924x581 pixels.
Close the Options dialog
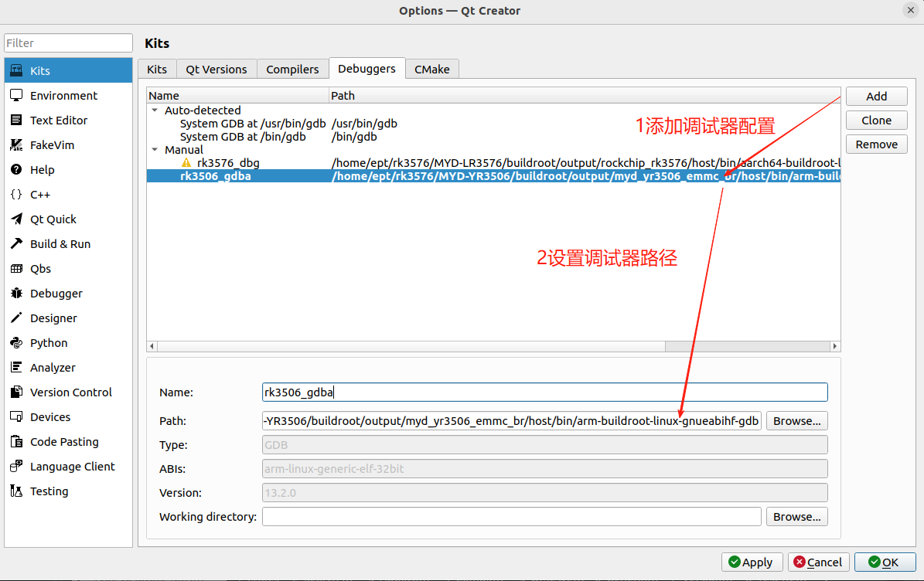pos(910,10)
